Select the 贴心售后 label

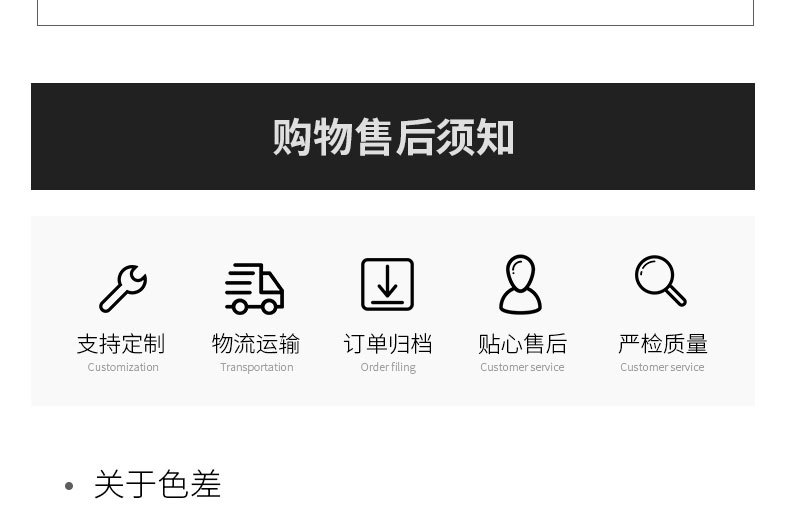pyautogui.click(x=522, y=344)
